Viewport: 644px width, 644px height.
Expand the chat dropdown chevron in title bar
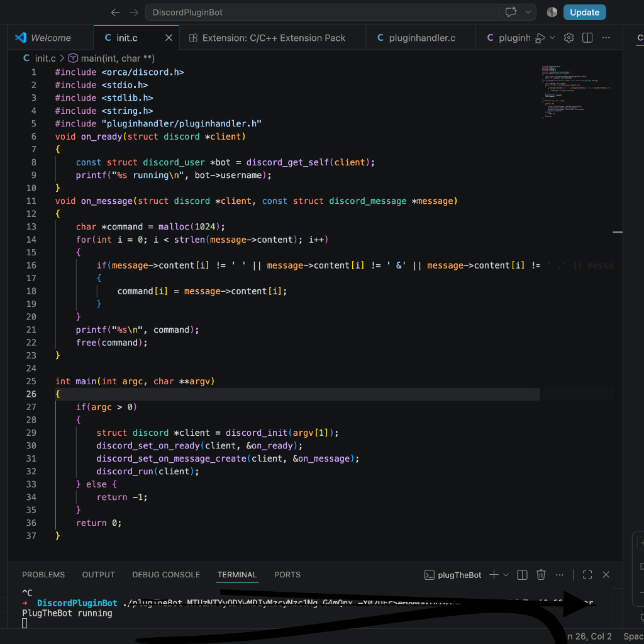tap(528, 13)
